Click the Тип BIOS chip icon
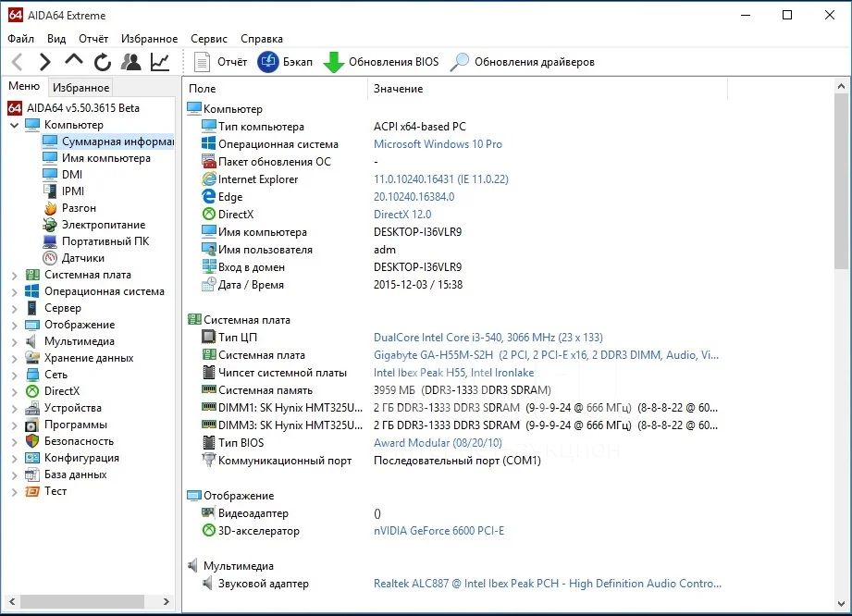 click(x=209, y=442)
